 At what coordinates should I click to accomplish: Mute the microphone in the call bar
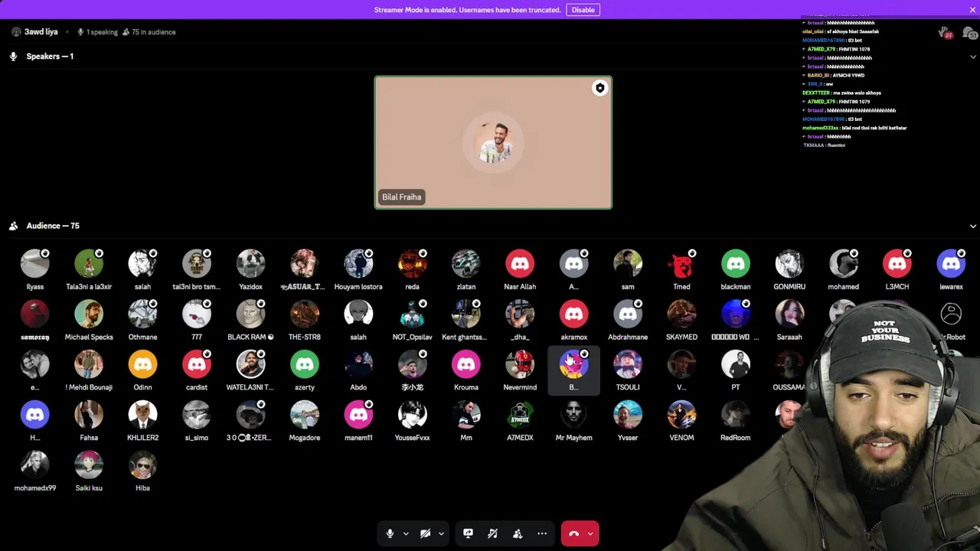390,533
